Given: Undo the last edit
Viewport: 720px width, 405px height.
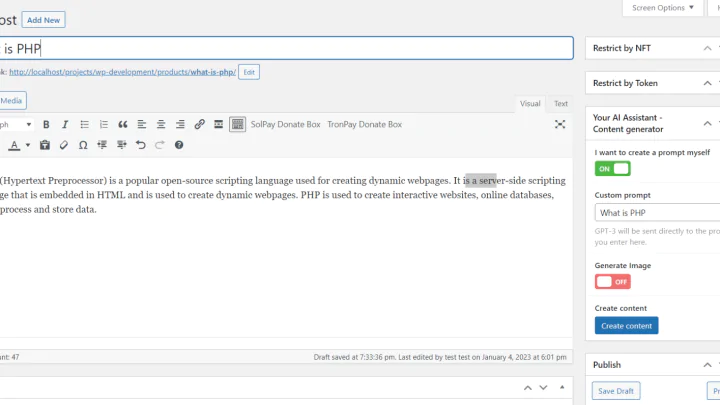Looking at the screenshot, I should click(141, 145).
